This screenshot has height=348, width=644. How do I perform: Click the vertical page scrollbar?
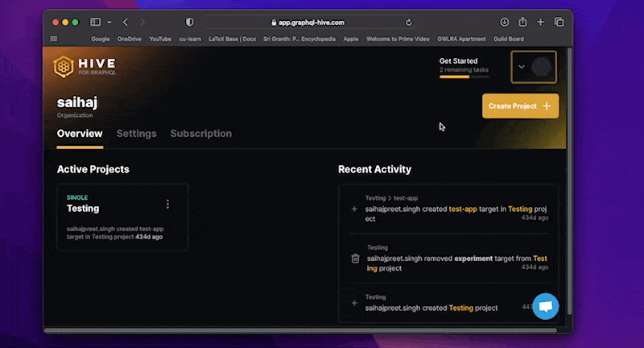(x=570, y=180)
